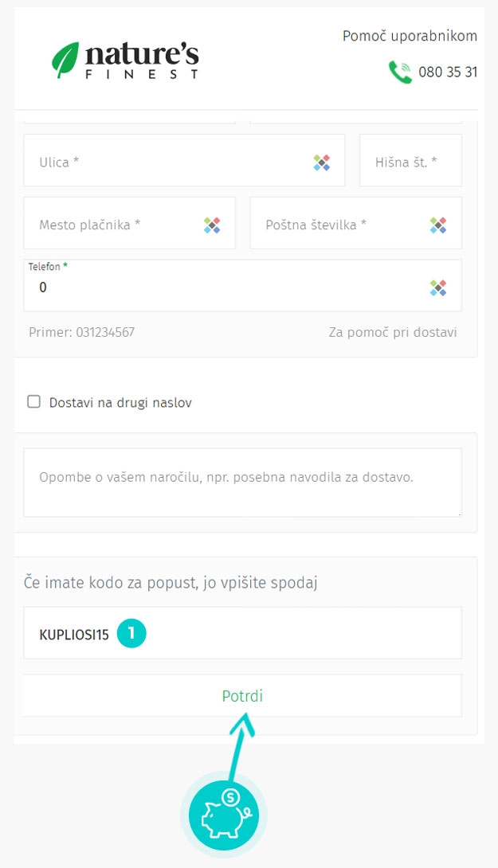Call support number 080 35 31

(448, 72)
